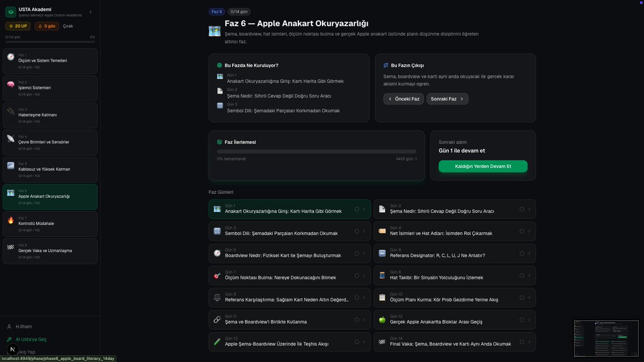Click the map icon of Faz 6 in sidebar

click(x=11, y=193)
